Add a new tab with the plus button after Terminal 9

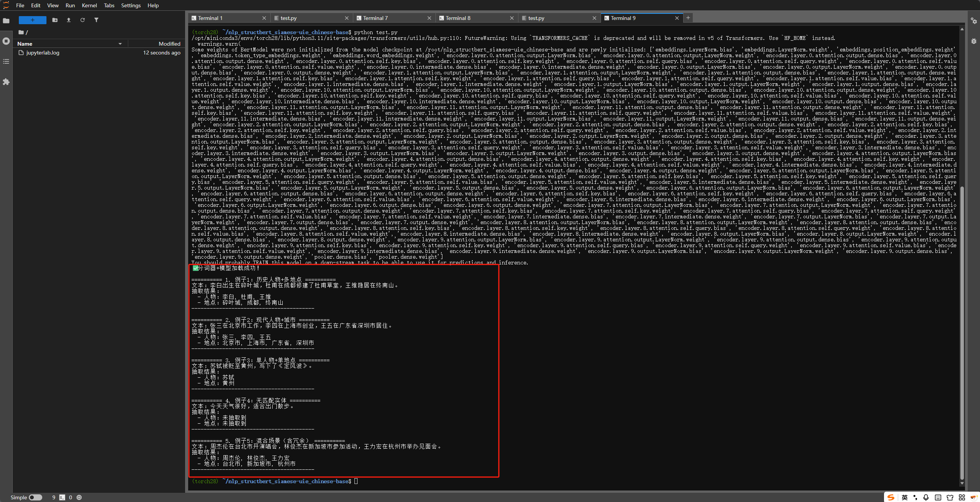coord(688,18)
